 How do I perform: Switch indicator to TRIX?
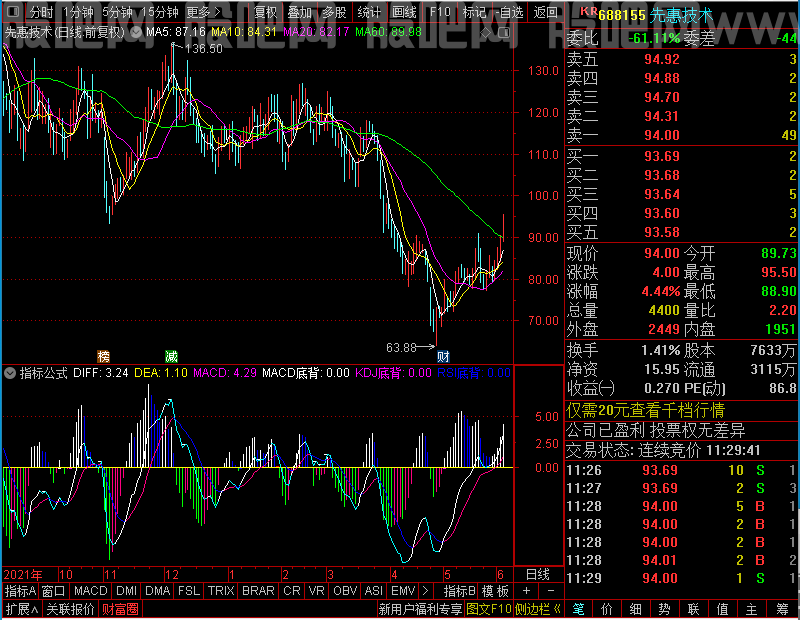[221, 591]
